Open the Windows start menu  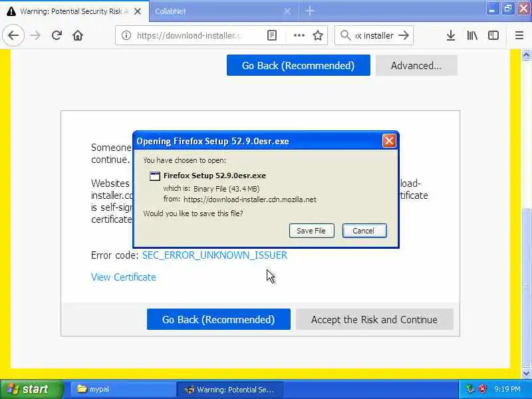pyautogui.click(x=31, y=389)
